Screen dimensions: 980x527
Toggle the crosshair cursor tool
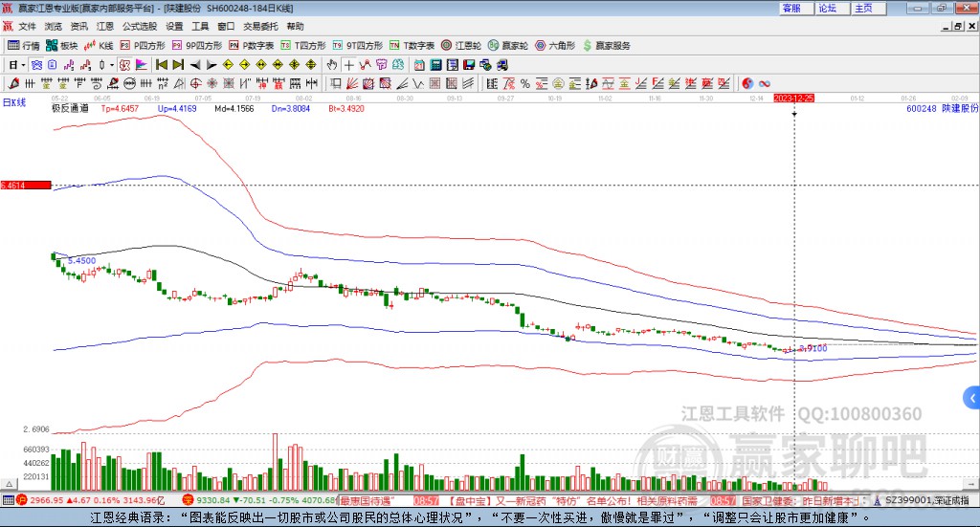click(349, 65)
